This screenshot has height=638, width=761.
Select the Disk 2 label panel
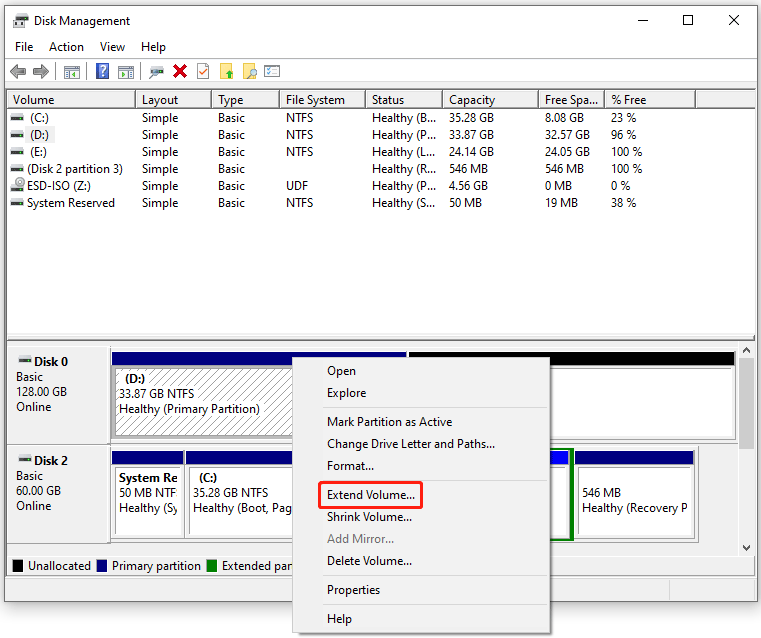[x=58, y=493]
